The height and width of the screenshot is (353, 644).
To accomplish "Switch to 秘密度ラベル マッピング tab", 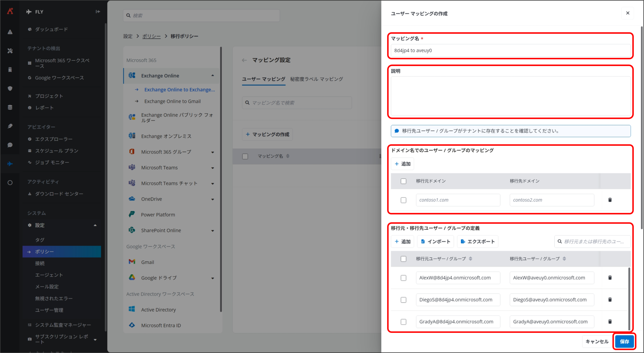I will [316, 79].
